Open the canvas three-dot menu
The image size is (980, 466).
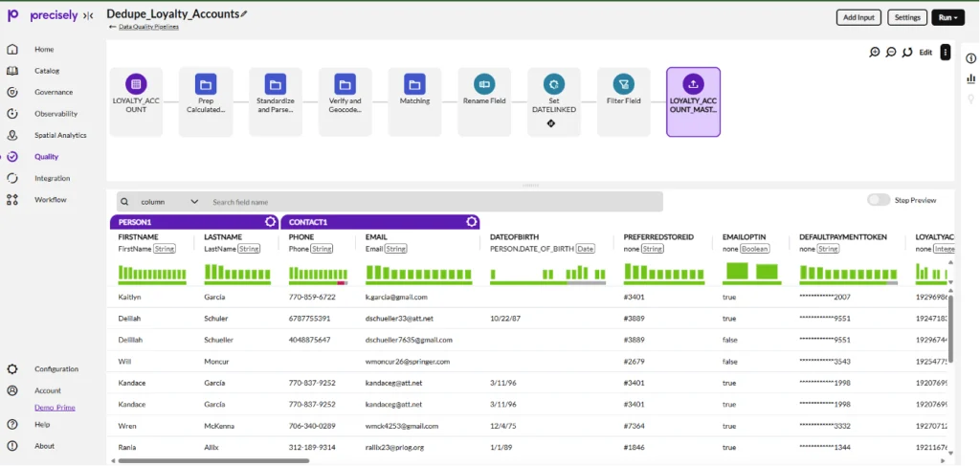pyautogui.click(x=945, y=53)
